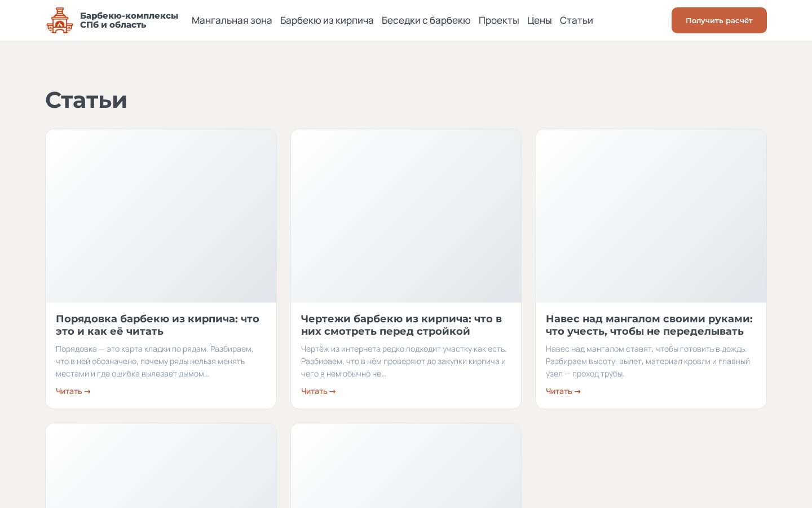Click «Читать →» under the Чертежи article
The width and height of the screenshot is (812, 508).
coord(319,391)
